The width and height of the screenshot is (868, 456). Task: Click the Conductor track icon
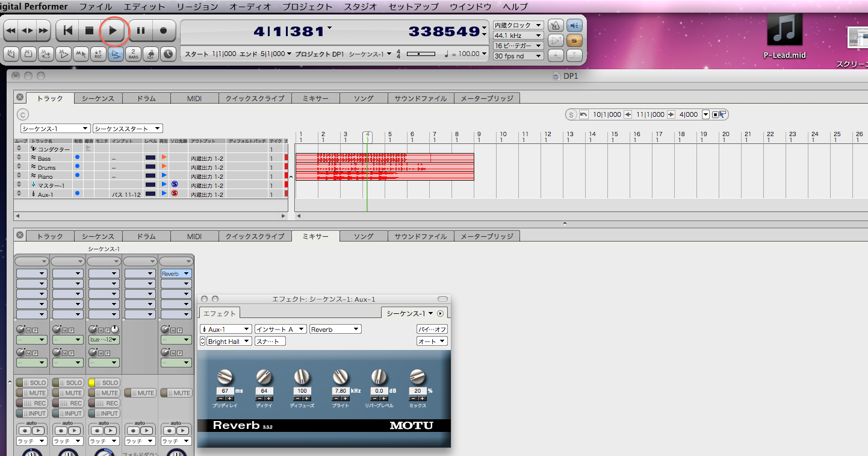click(x=34, y=149)
